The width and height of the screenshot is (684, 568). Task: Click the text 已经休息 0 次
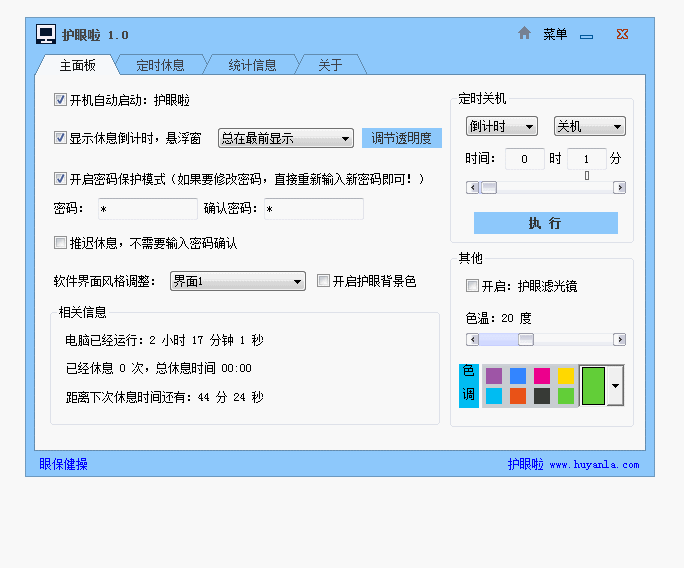(x=104, y=368)
